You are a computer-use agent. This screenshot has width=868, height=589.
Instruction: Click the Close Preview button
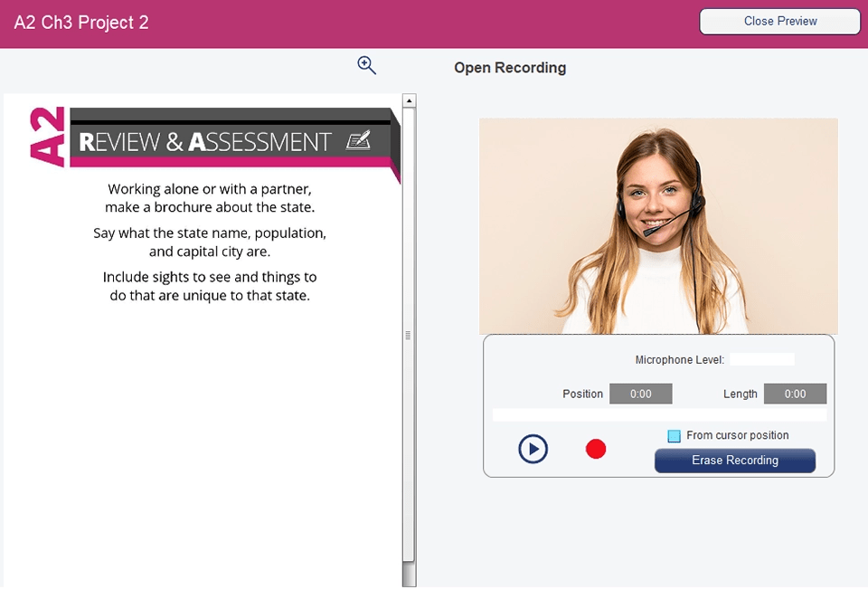pos(779,22)
